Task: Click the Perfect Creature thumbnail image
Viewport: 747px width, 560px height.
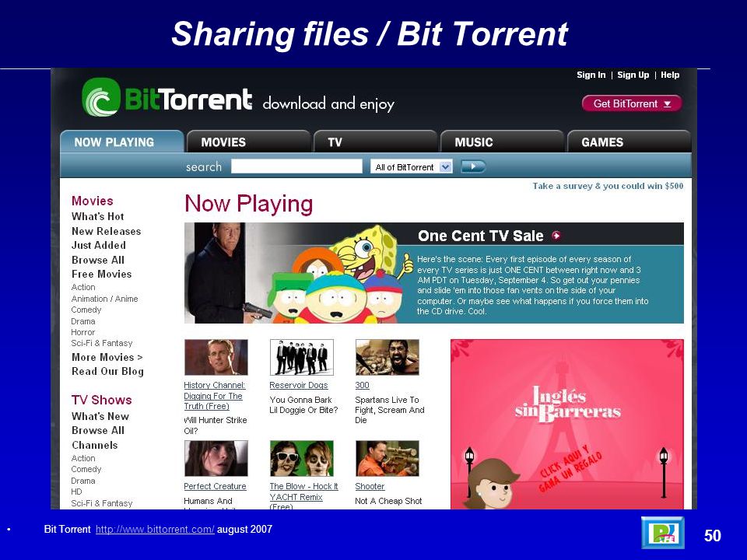Action: tap(216, 459)
